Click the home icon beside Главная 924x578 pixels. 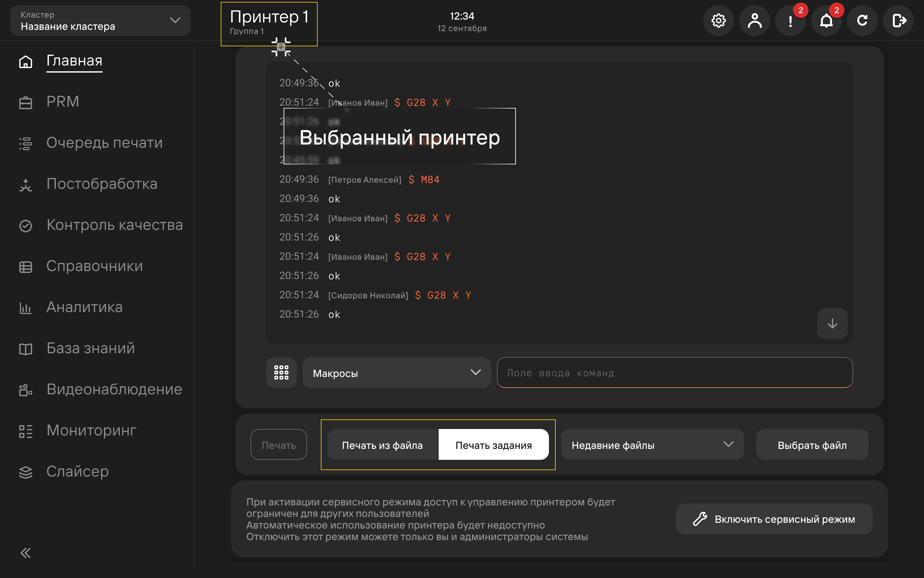(x=26, y=62)
